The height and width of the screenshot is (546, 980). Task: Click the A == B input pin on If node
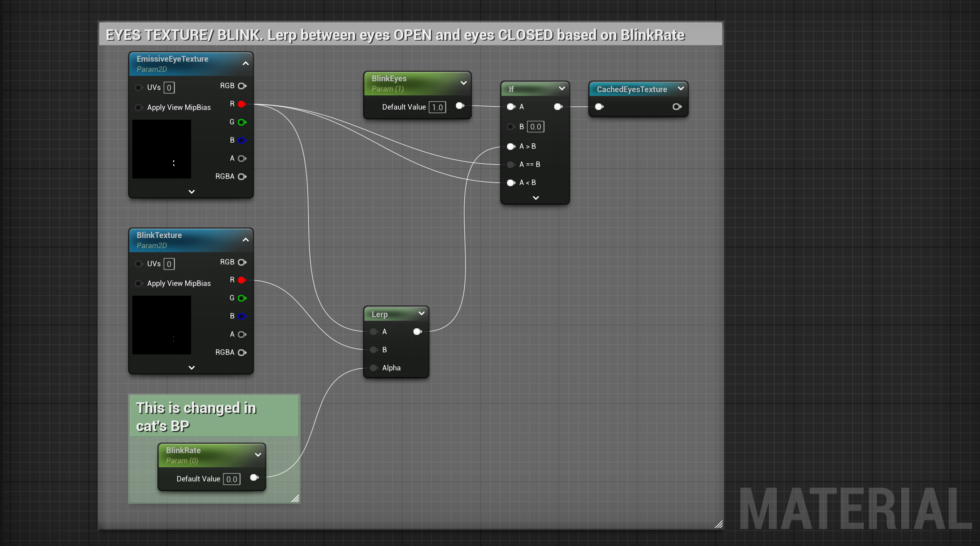[x=511, y=165]
